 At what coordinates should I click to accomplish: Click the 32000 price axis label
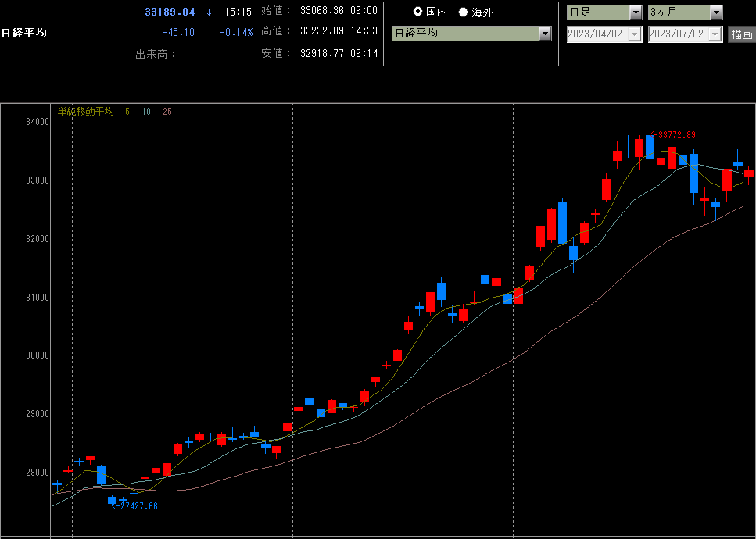click(38, 239)
